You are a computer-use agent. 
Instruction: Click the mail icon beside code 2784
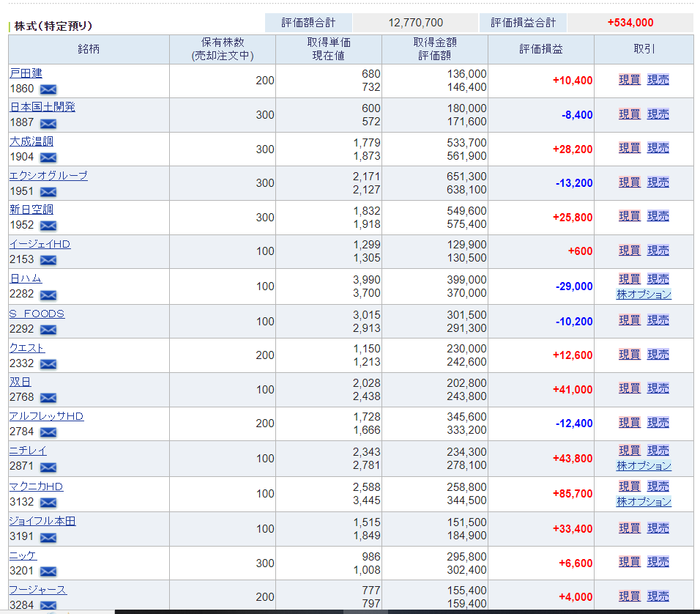pyautogui.click(x=48, y=432)
